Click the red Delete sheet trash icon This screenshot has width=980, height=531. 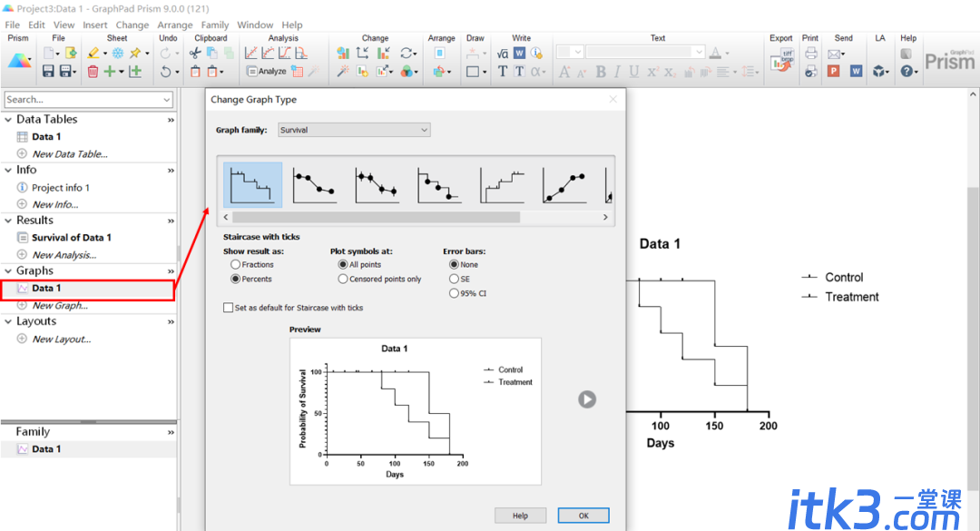coord(93,72)
